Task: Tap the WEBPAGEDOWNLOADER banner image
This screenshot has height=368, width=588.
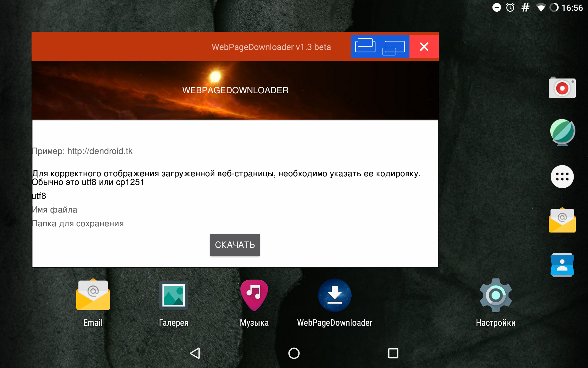Action: (235, 90)
